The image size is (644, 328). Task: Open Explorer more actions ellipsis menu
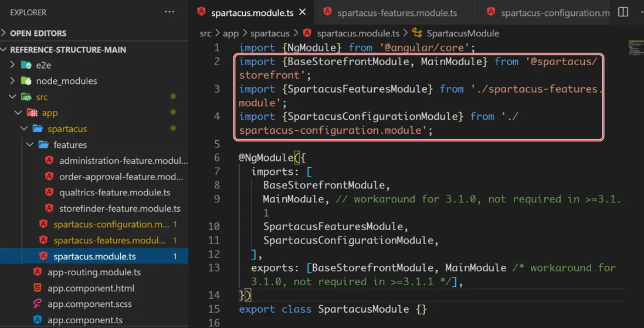coord(170,12)
